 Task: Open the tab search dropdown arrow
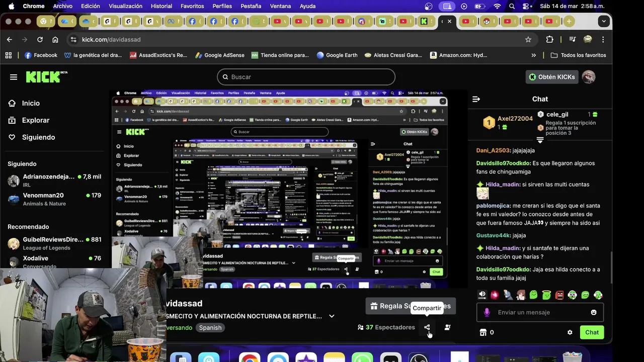click(604, 21)
